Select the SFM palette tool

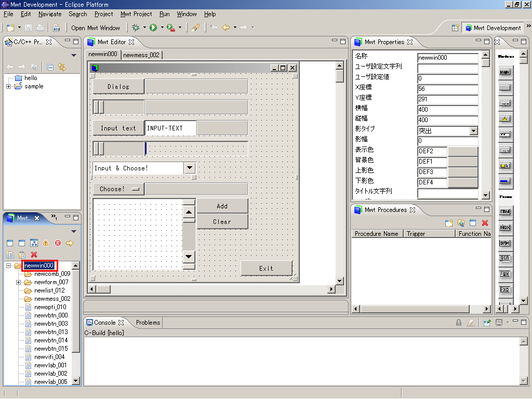tap(505, 243)
